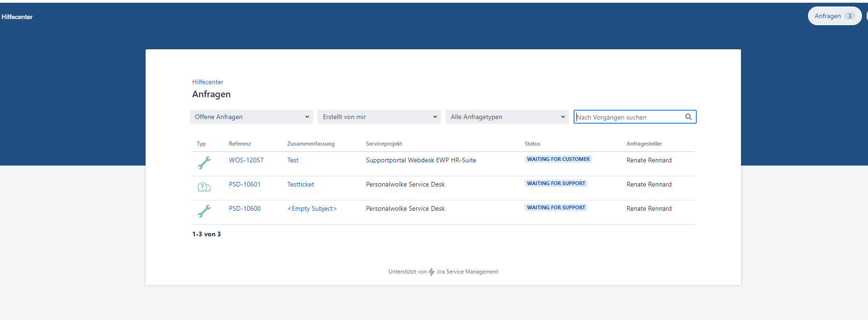The height and width of the screenshot is (320, 868).
Task: Open reference PSD-10601
Action: click(x=245, y=184)
